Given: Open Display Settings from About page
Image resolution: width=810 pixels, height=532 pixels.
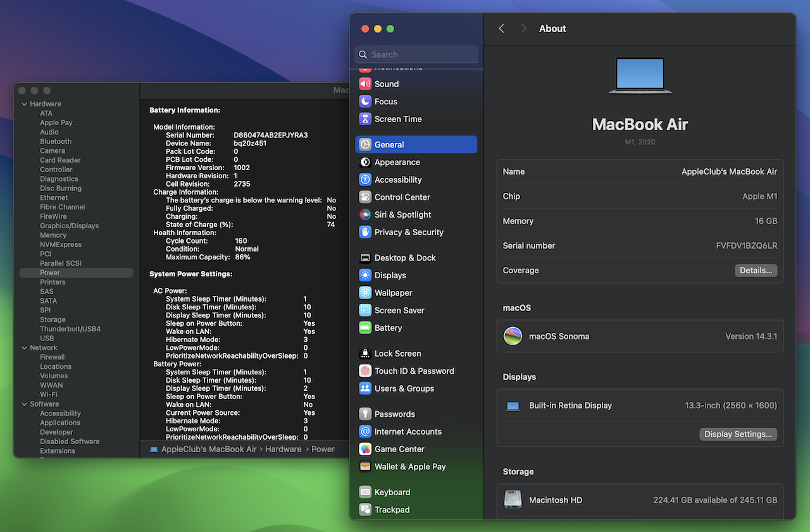Looking at the screenshot, I should pyautogui.click(x=738, y=435).
